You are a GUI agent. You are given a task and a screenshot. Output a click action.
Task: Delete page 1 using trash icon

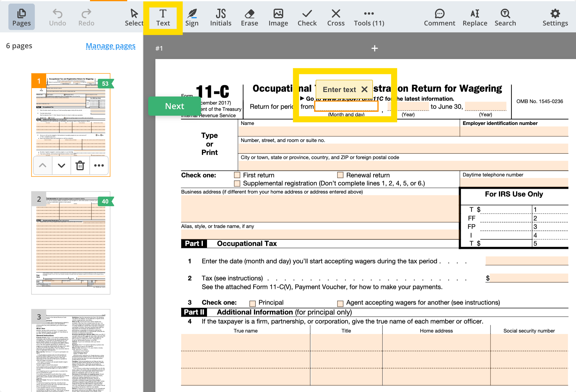[80, 165]
